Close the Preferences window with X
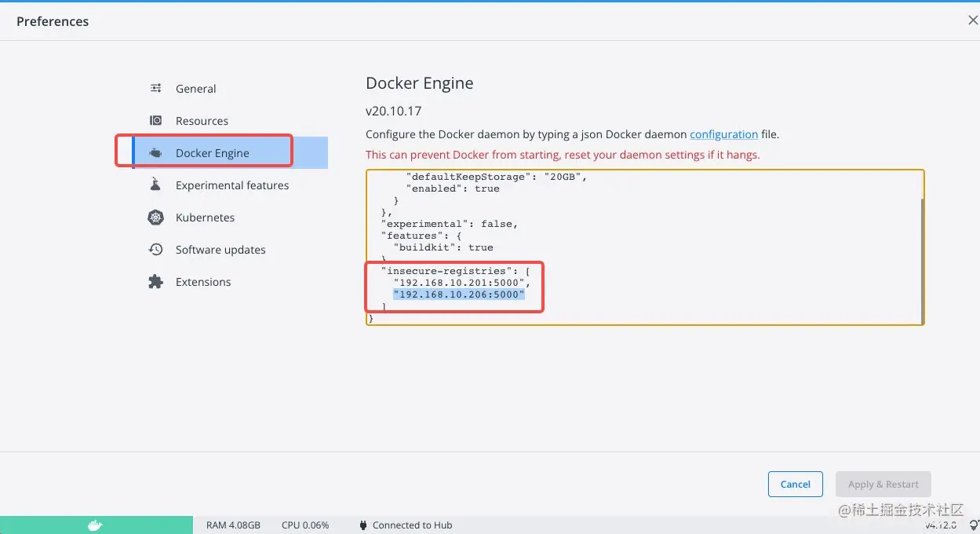Screen dimensions: 980x534 (x=973, y=20)
